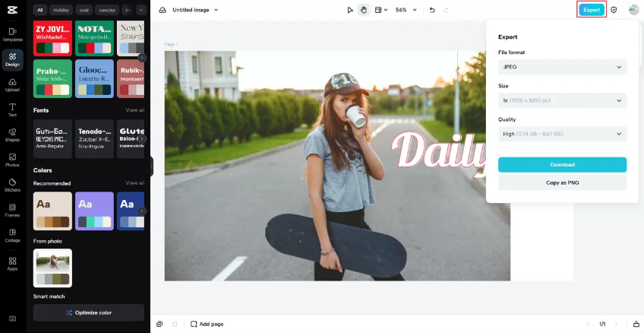Select the Design sidebar tab
644x333 pixels.
tap(12, 59)
